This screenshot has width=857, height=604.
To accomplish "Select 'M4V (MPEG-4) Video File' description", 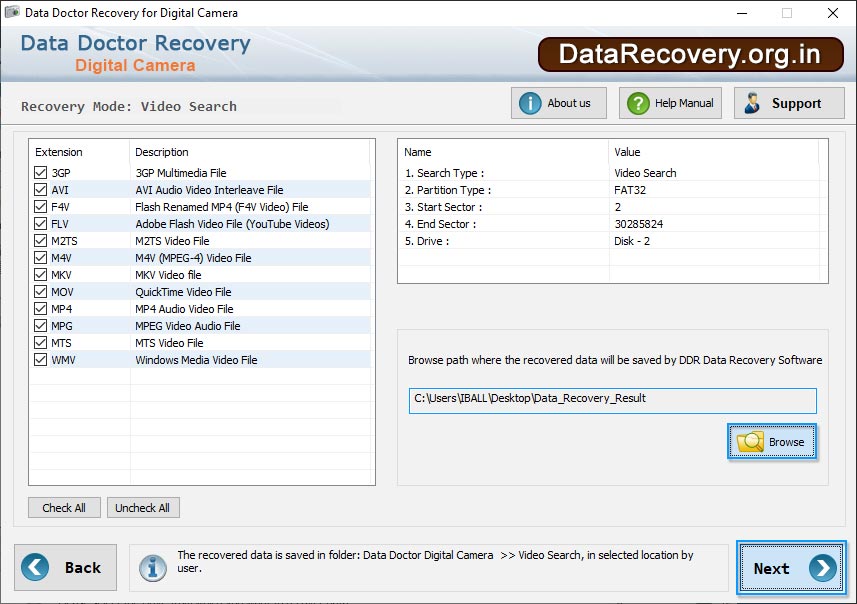I will pyautogui.click(x=193, y=257).
